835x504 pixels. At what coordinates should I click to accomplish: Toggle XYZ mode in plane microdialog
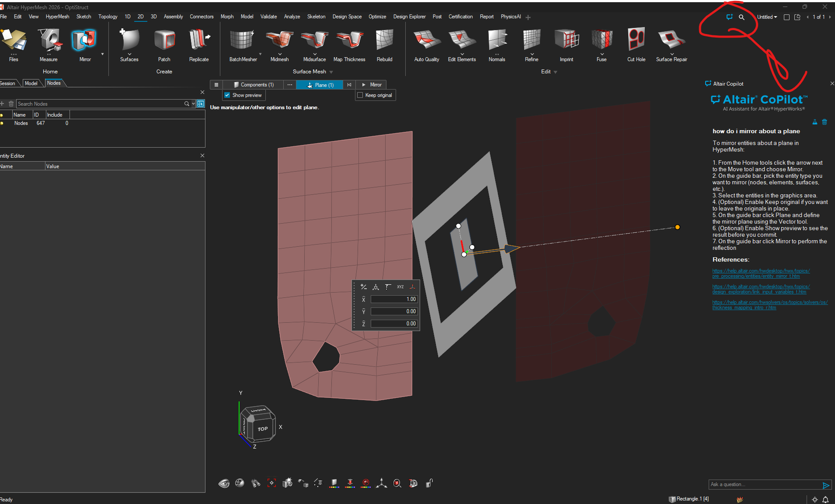400,287
